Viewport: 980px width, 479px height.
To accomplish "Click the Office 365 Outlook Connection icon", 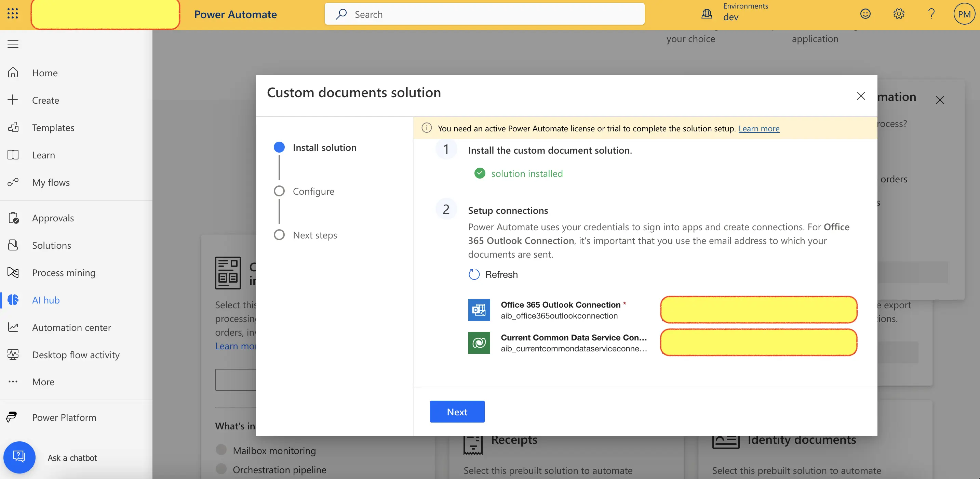I will pyautogui.click(x=479, y=310).
